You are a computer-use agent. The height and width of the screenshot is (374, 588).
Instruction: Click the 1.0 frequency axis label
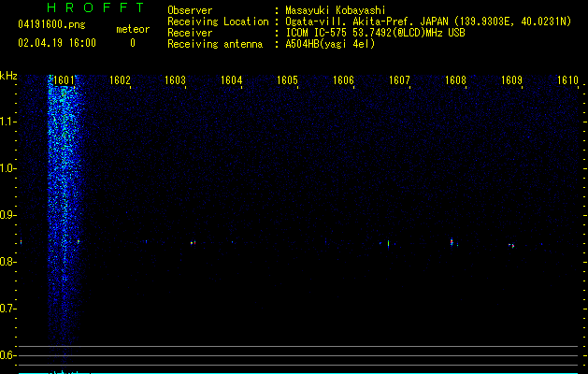click(7, 168)
